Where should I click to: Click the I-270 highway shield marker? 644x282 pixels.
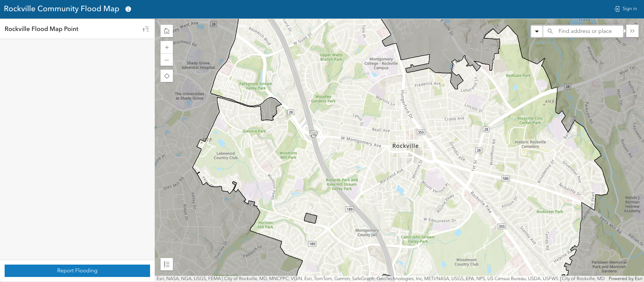313,134
